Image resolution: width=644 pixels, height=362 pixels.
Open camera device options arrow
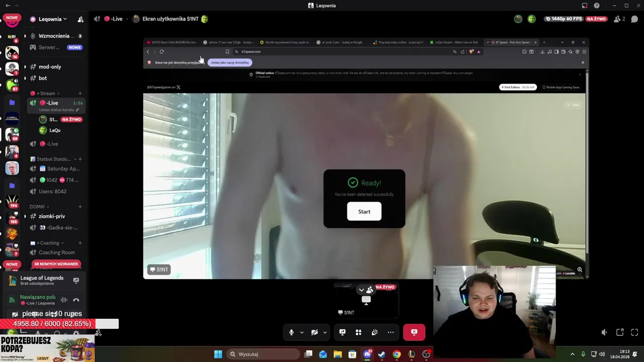[325, 332]
